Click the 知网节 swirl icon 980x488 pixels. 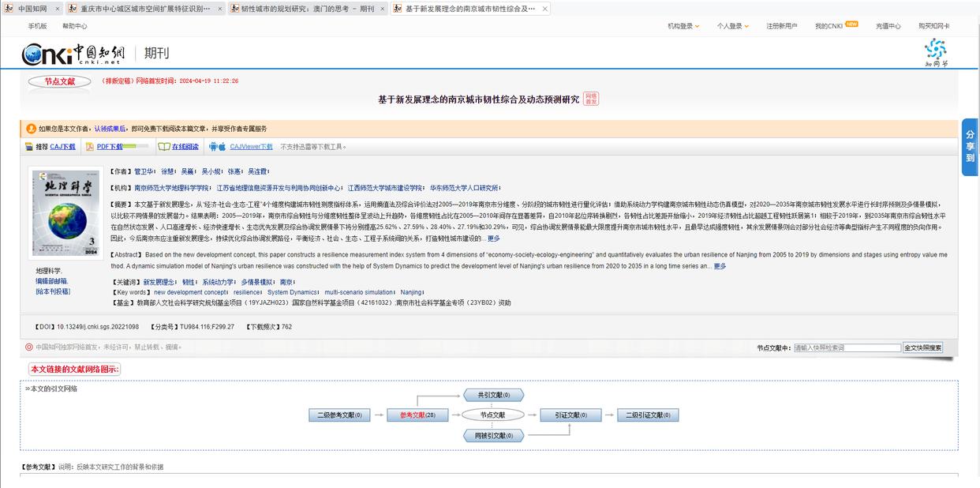[935, 49]
